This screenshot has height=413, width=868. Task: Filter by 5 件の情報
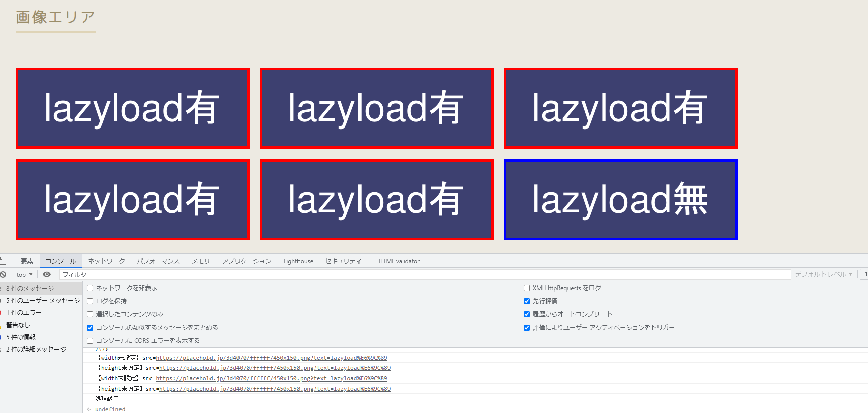[x=41, y=337]
